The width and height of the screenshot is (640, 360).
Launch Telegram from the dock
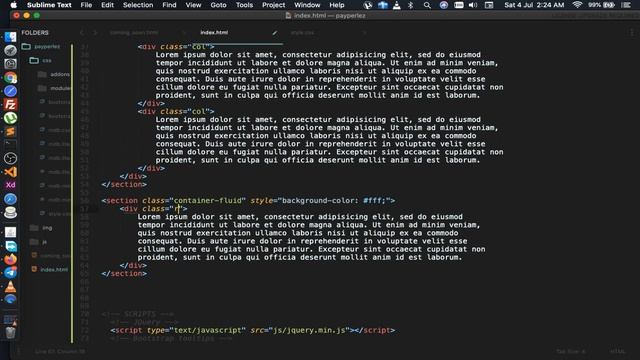pos(11,273)
